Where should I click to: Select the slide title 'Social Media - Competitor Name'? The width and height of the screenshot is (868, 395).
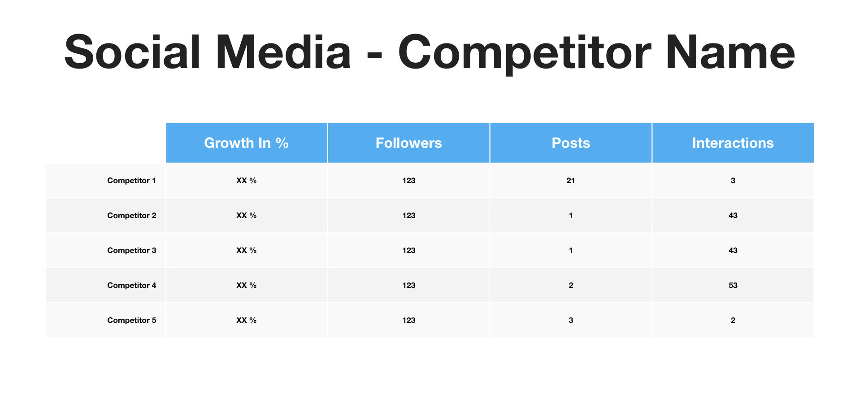[x=430, y=52]
